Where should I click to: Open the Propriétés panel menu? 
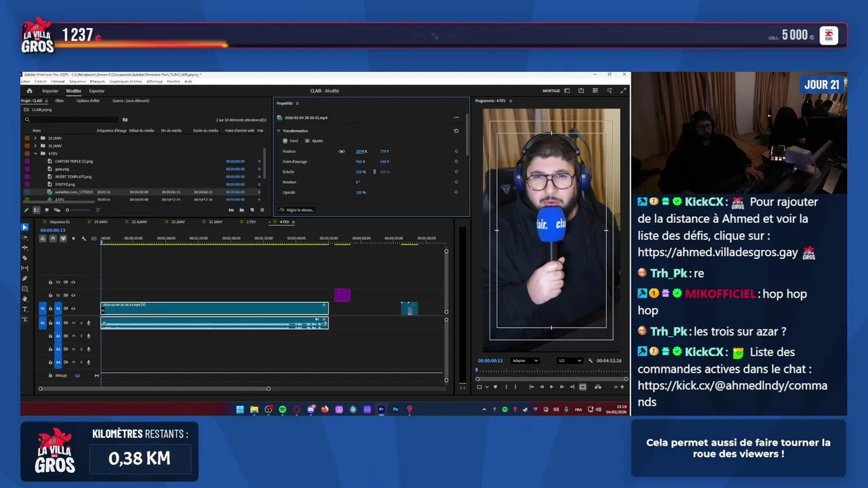pos(297,103)
